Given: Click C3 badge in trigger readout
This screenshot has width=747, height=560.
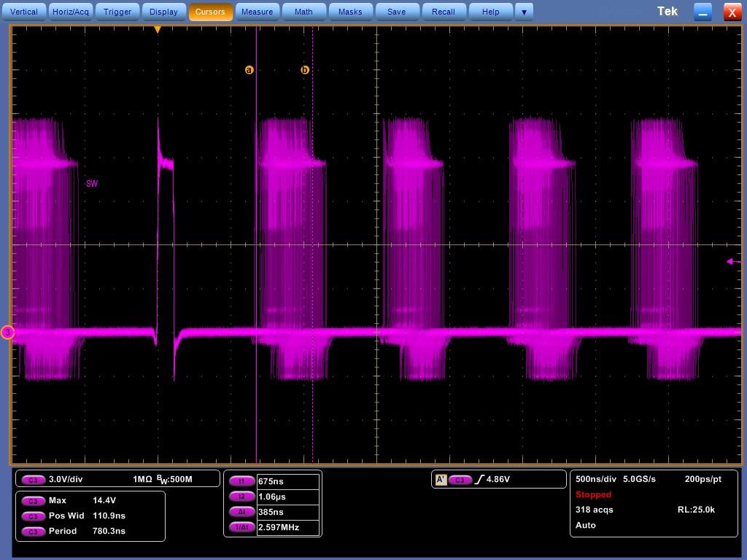Looking at the screenshot, I should (x=460, y=480).
